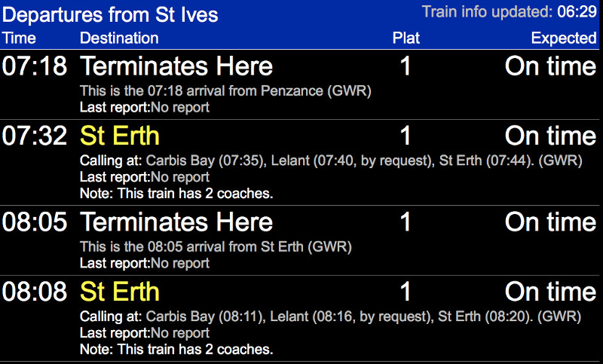Click the 07:18 time entry
This screenshot has width=603, height=364.
point(35,66)
